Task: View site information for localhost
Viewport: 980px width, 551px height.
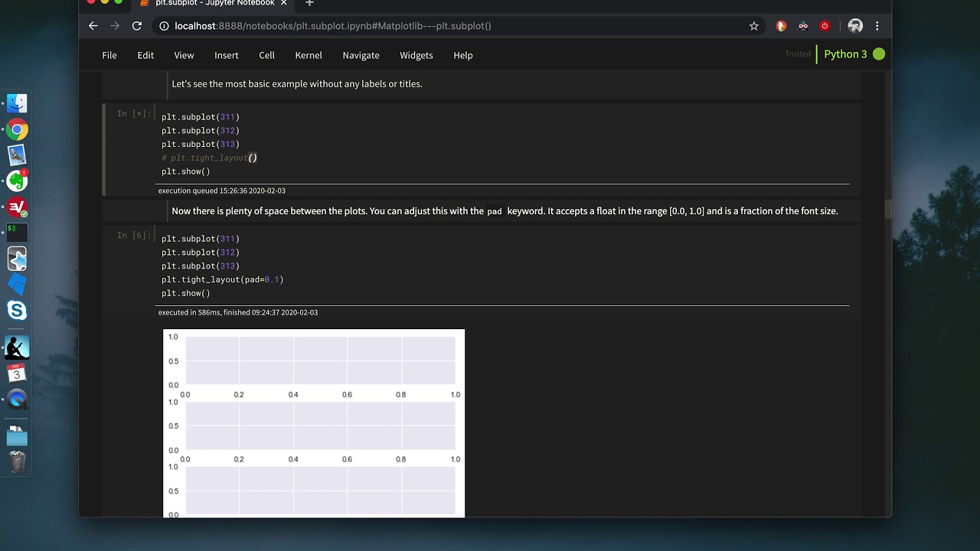Action: point(164,26)
